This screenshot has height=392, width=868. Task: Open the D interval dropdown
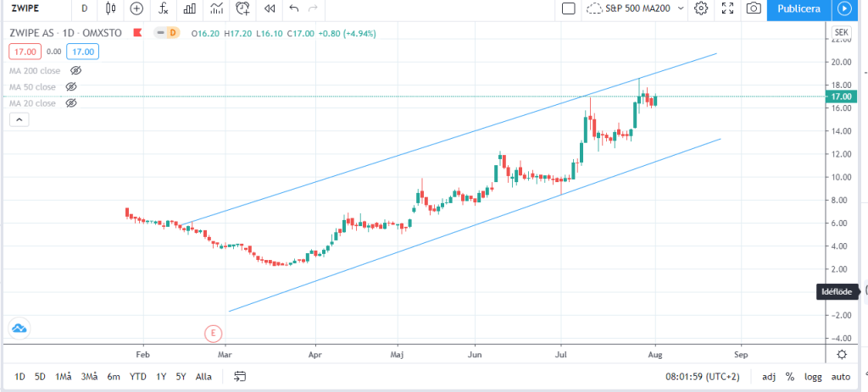84,8
